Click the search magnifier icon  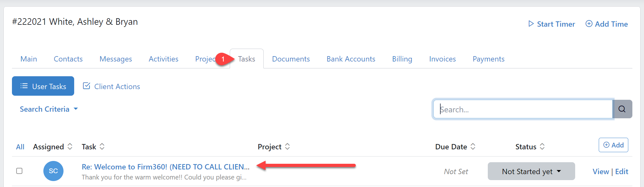click(622, 109)
